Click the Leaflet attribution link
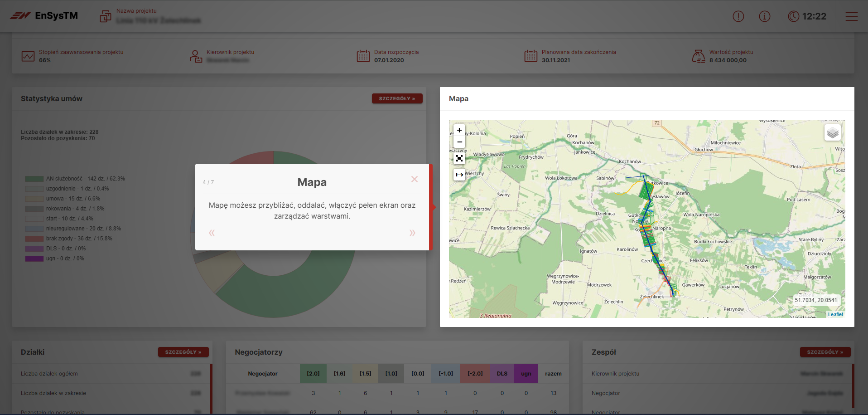Viewport: 868px width, 415px height. (835, 314)
